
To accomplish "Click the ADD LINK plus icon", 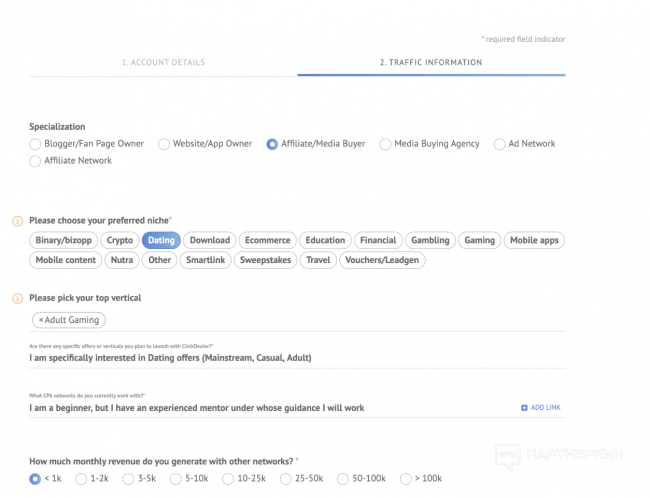I will [x=524, y=408].
